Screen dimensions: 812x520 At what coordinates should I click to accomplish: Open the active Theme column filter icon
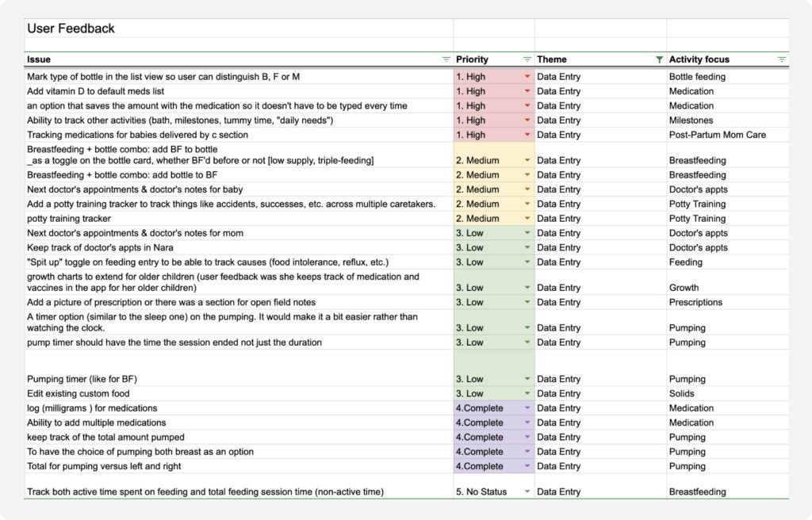pyautogui.click(x=659, y=59)
